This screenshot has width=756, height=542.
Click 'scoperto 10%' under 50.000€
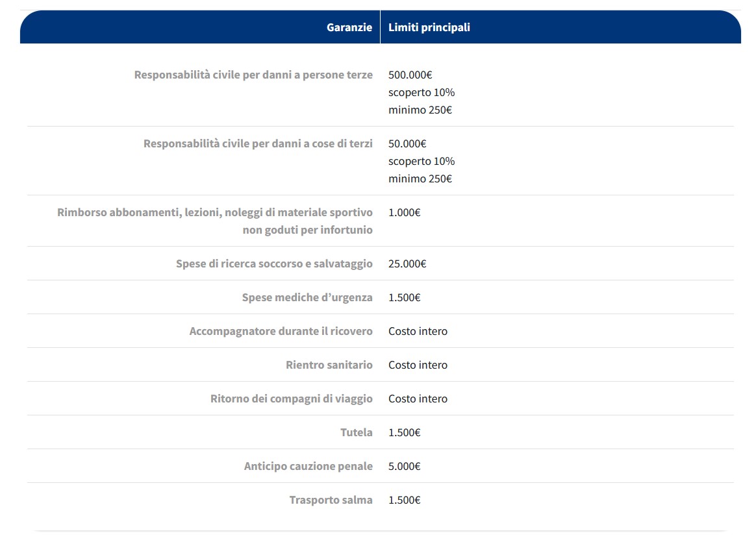pyautogui.click(x=422, y=162)
